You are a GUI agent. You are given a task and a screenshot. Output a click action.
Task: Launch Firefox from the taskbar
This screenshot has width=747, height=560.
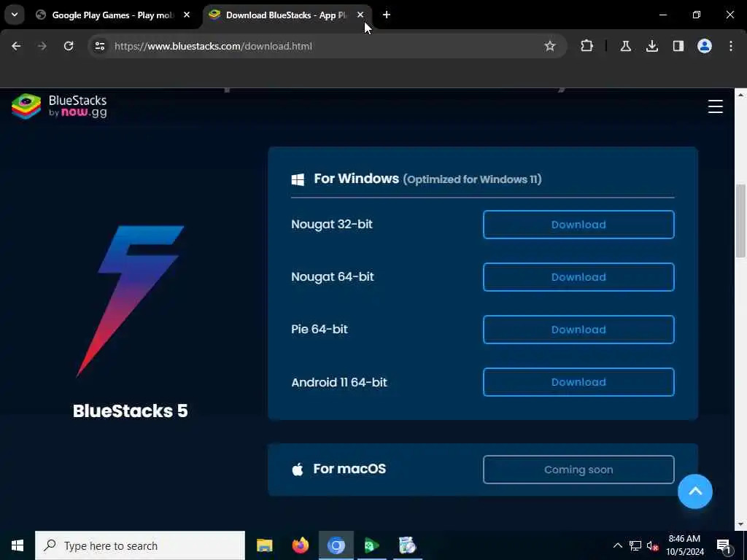[300, 545]
